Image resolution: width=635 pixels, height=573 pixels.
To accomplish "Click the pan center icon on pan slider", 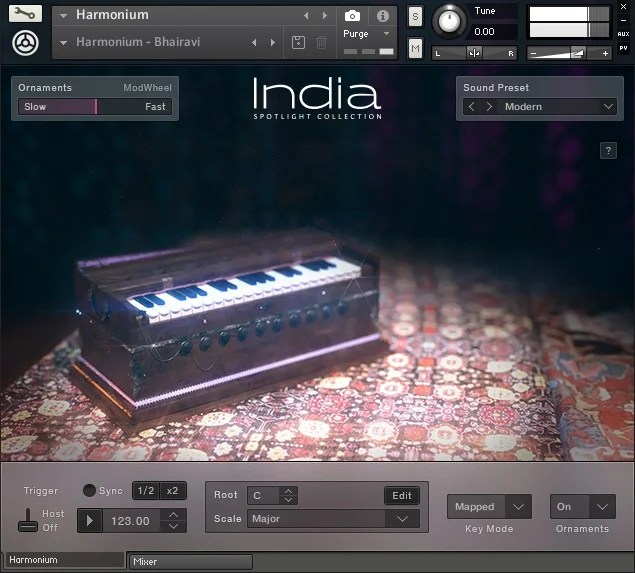I will pyautogui.click(x=474, y=53).
